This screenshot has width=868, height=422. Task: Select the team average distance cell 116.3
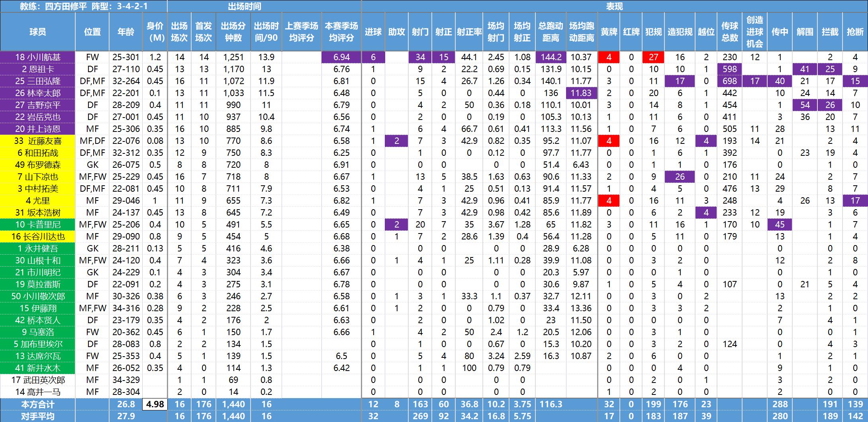coord(551,404)
